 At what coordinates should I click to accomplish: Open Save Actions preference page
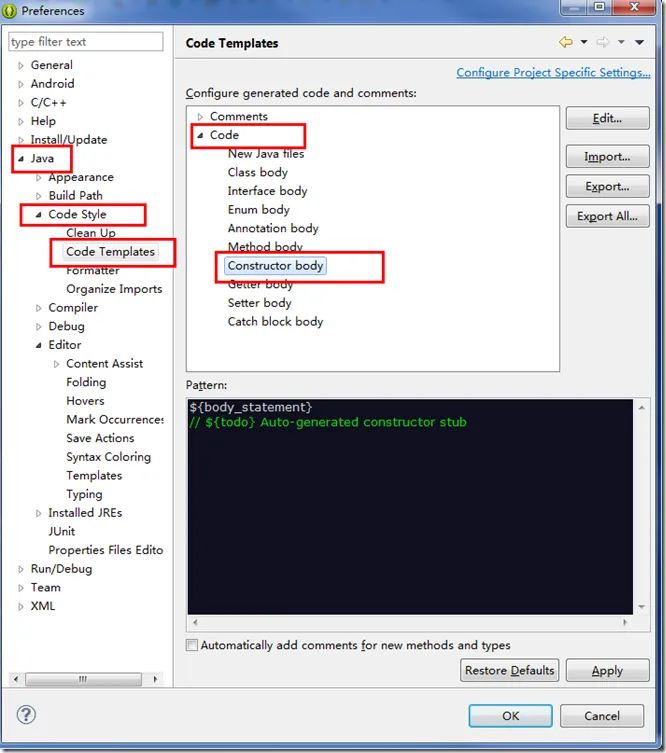[100, 438]
